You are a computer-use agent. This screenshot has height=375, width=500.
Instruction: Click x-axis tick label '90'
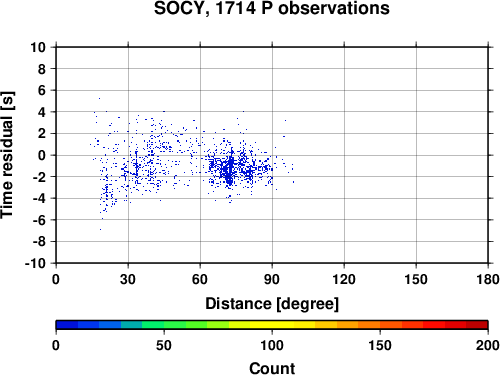pos(272,279)
